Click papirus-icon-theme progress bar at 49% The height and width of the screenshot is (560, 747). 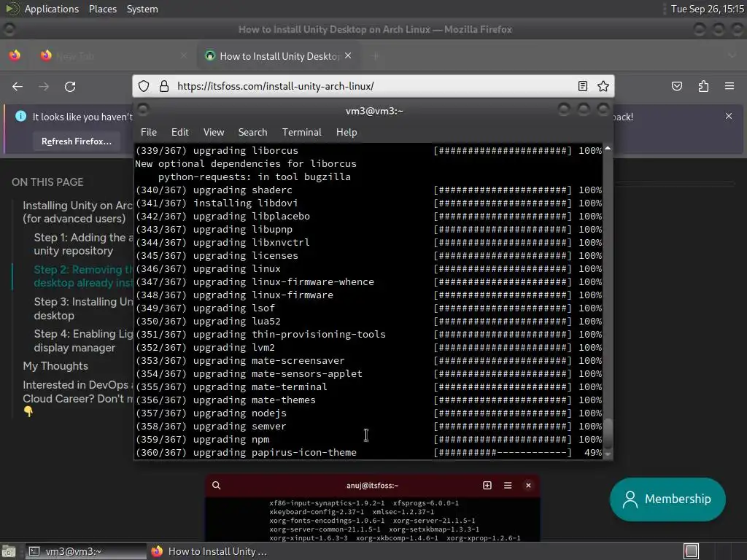pyautogui.click(x=502, y=453)
